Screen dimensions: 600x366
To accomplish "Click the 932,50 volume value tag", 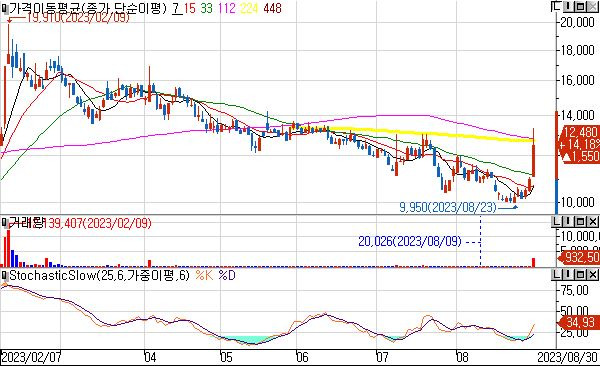I will tap(580, 257).
